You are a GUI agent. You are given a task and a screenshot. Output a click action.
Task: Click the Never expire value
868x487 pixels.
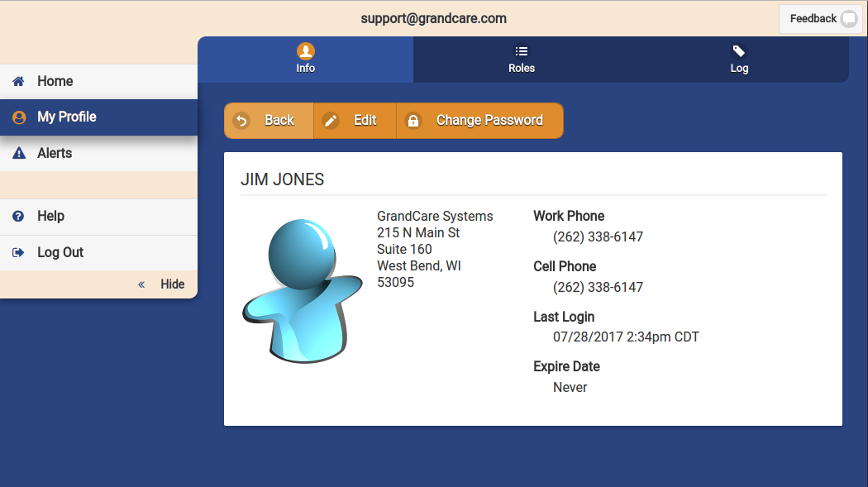click(x=570, y=388)
